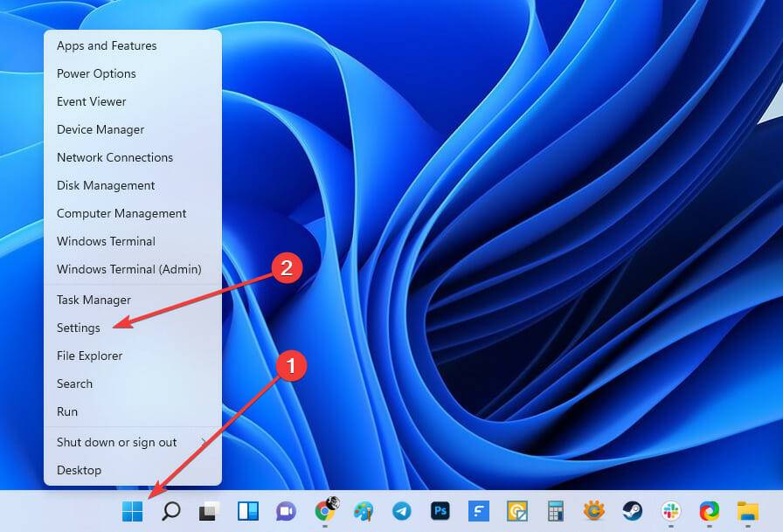Open Chrome from the taskbar

pos(325,512)
